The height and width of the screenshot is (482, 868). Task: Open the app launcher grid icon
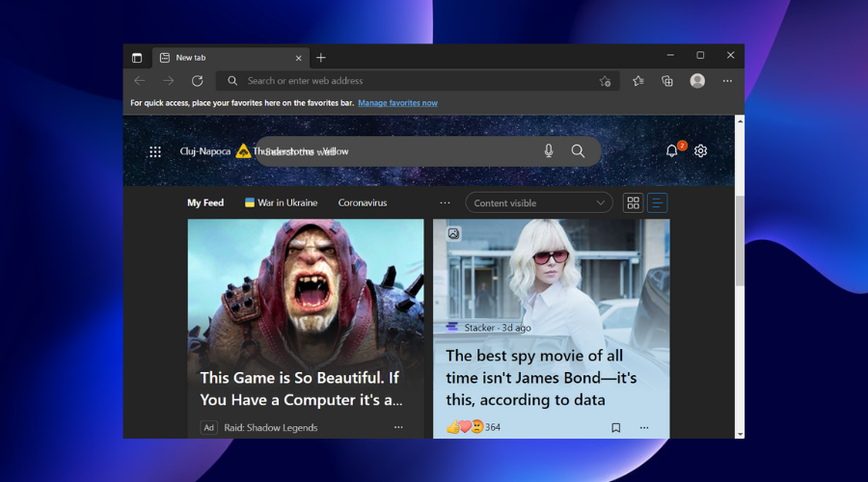coord(155,151)
